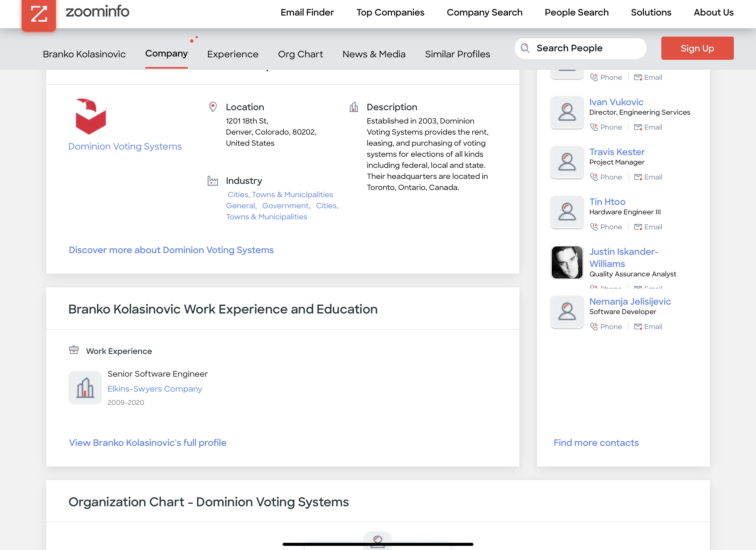Screen dimensions: 756x550
Task: Click Discover more about Dominion Voting Systems
Action: (x=171, y=250)
